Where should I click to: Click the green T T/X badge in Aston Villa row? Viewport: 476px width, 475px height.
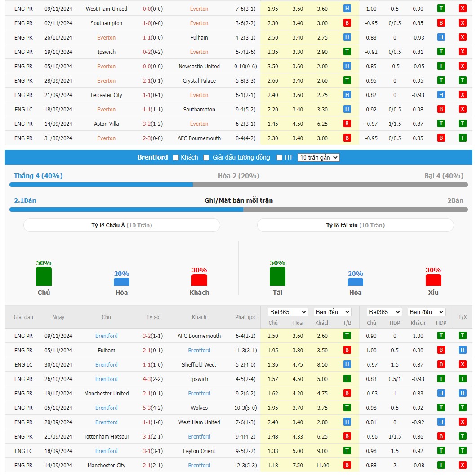point(463,124)
